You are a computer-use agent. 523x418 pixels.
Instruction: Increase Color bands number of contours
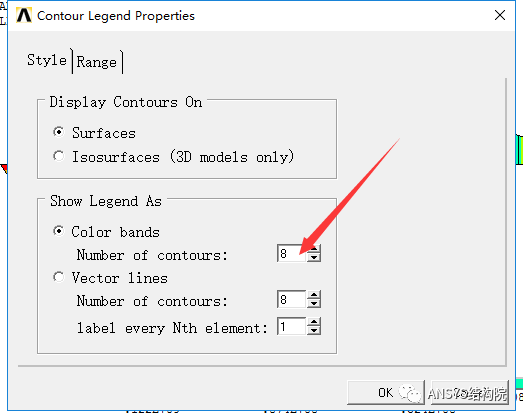click(x=314, y=249)
